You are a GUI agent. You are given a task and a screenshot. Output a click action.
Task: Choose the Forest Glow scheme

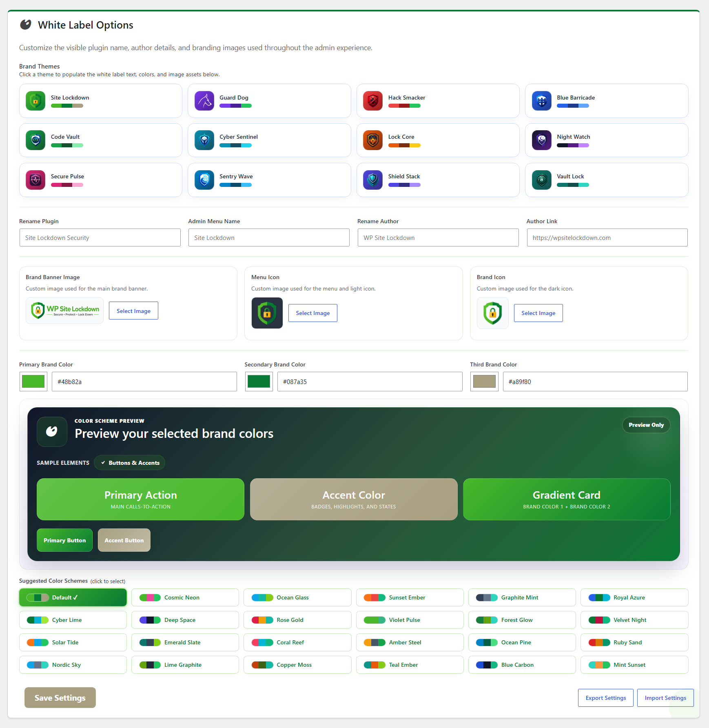[x=522, y=620]
